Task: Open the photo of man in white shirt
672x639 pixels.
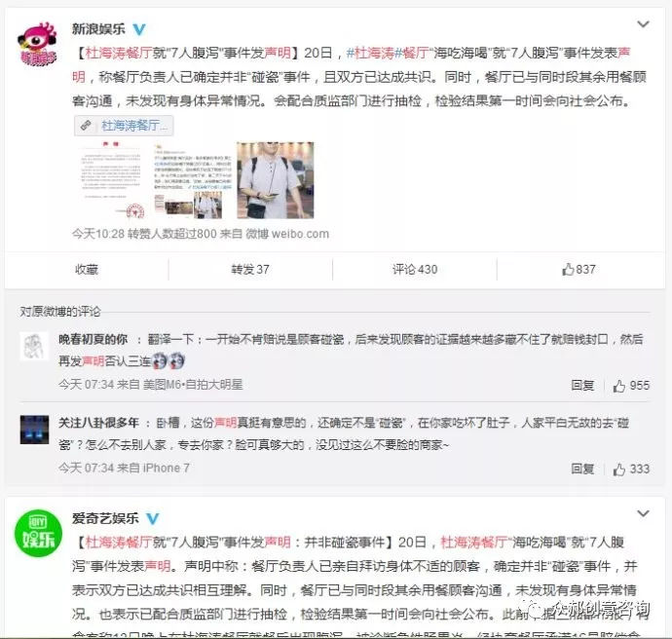Action: tap(276, 180)
